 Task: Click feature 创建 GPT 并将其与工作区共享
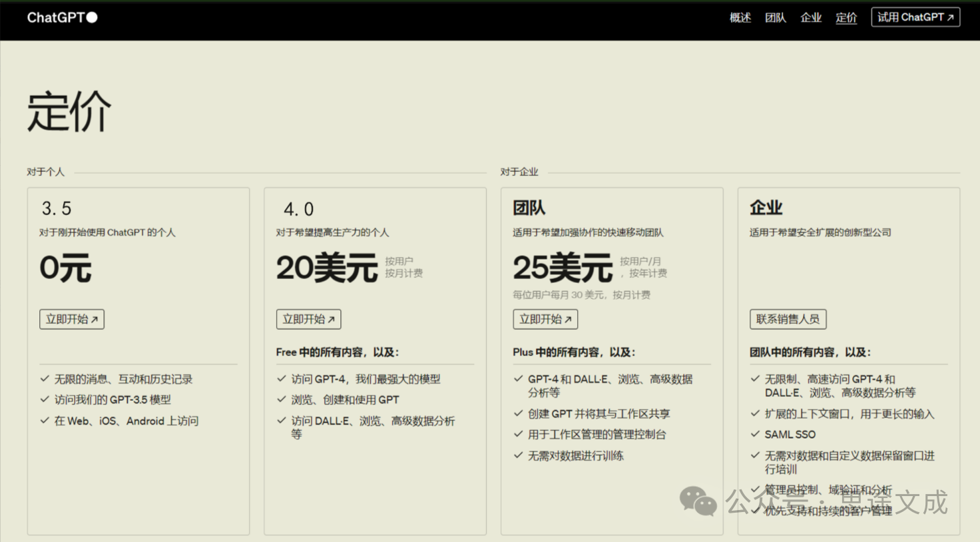click(x=599, y=413)
